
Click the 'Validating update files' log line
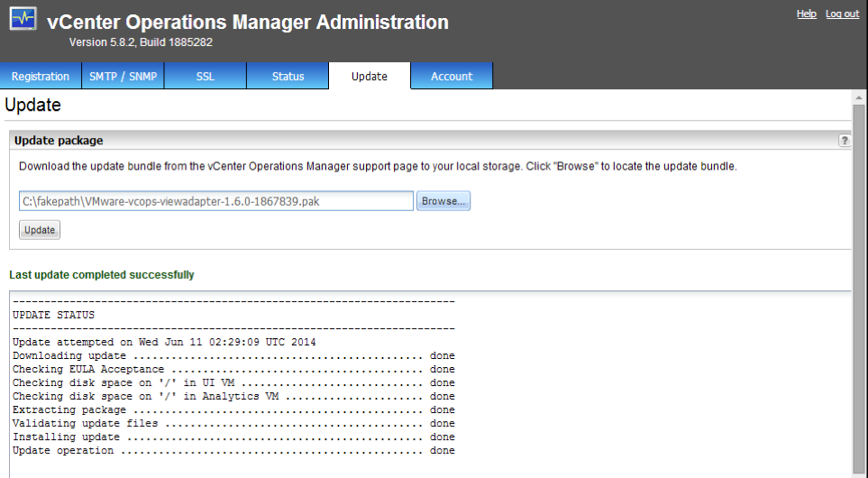click(x=233, y=423)
